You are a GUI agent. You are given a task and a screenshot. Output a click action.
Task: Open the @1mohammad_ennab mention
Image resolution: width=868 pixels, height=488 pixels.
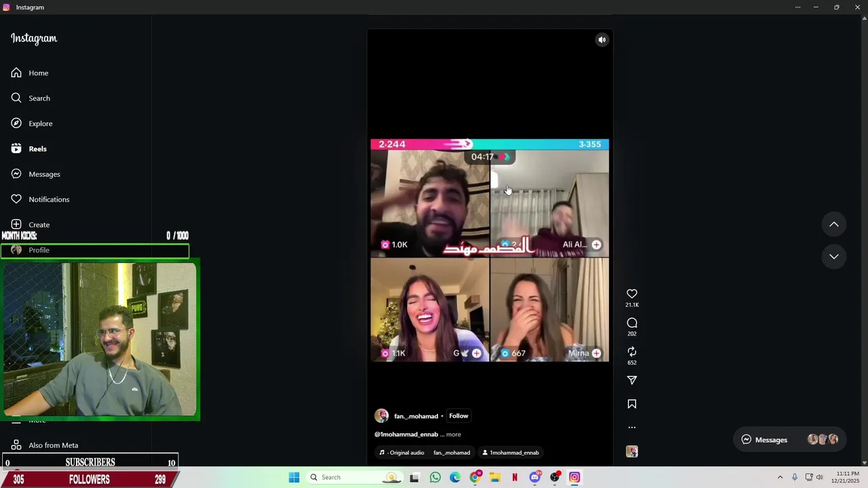406,434
